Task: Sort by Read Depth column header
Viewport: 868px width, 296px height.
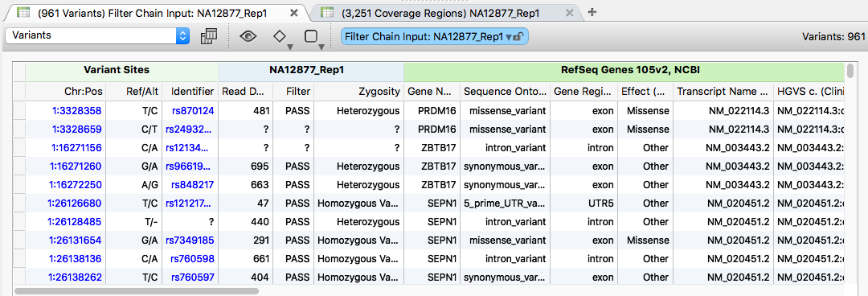Action: 246,92
